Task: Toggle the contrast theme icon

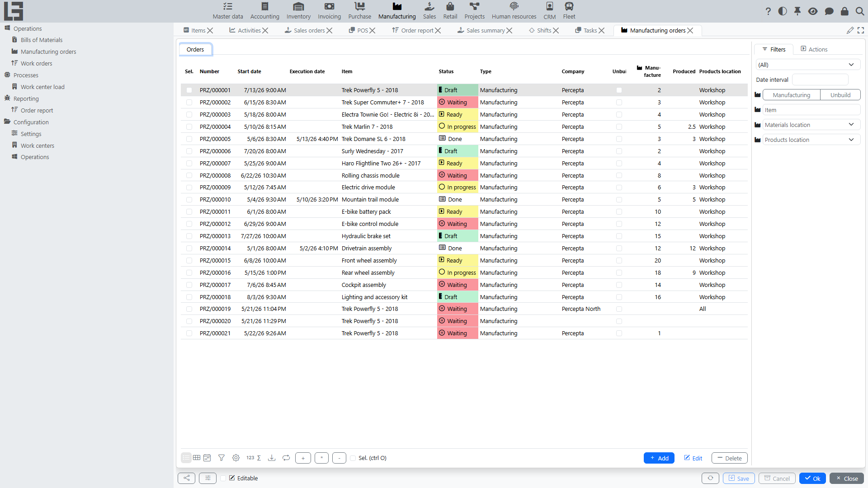Action: [x=783, y=11]
